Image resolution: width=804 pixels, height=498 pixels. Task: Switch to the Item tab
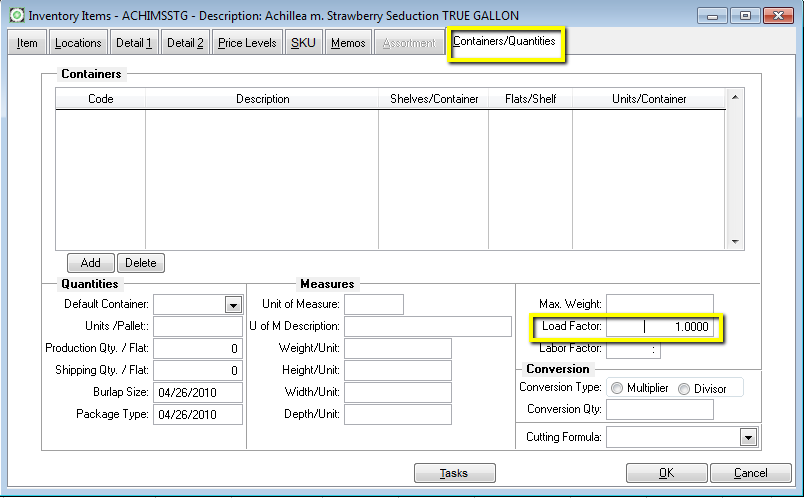pyautogui.click(x=27, y=43)
